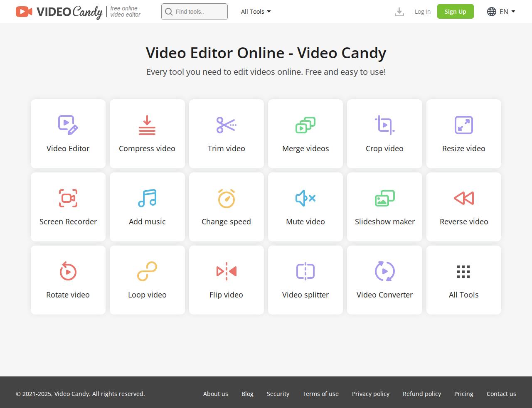Click the Video Candy logo
Image resolution: width=532 pixels, height=408 pixels.
[59, 12]
